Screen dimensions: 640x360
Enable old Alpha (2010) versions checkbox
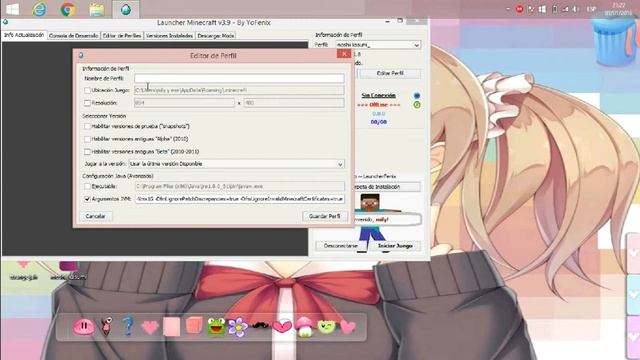coord(87,139)
